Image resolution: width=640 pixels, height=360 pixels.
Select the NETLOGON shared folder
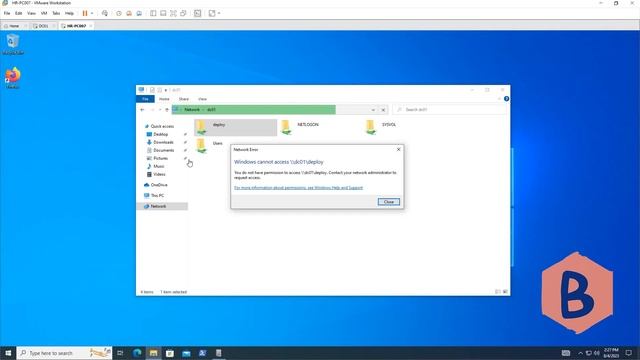(300, 127)
